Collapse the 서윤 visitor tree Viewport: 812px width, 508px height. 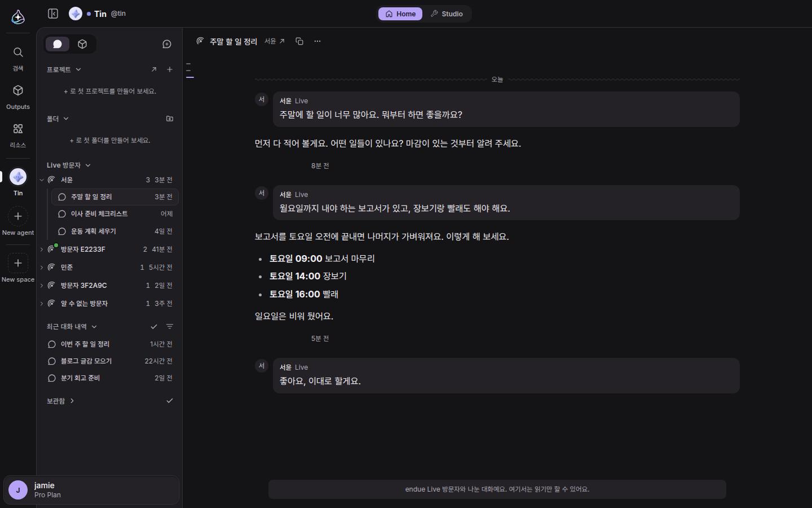(42, 180)
